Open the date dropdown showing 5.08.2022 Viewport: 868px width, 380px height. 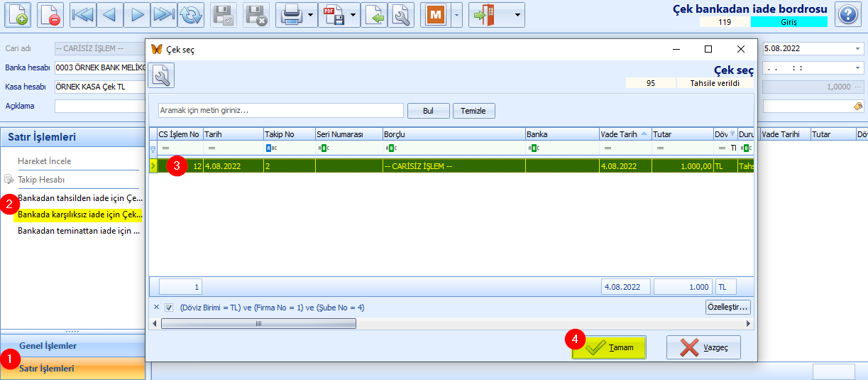[x=857, y=49]
